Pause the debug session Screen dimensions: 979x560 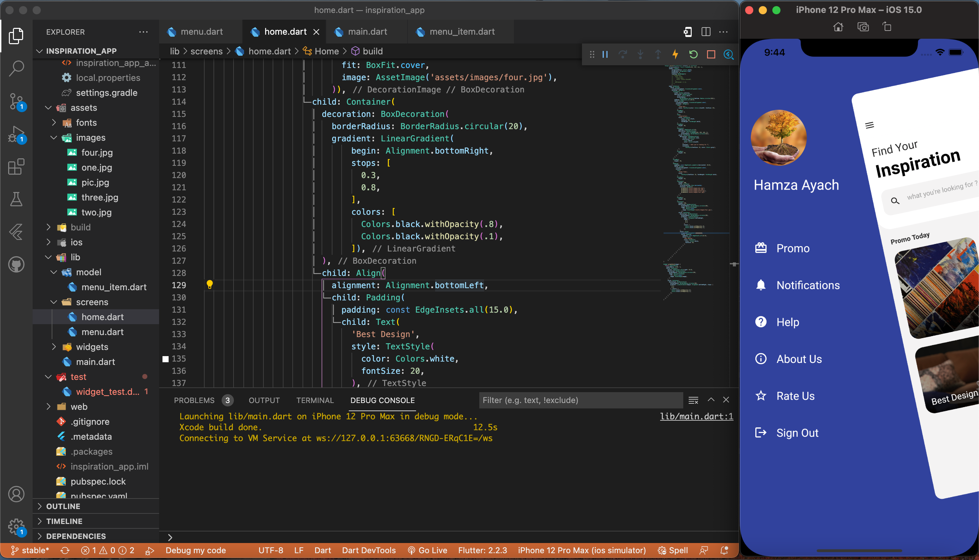click(605, 55)
